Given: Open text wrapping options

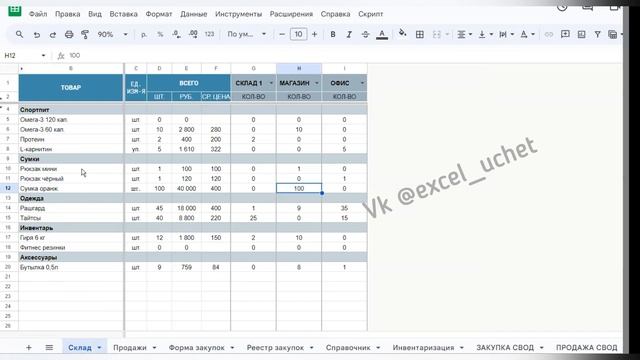Looking at the screenshot, I should coord(506,35).
